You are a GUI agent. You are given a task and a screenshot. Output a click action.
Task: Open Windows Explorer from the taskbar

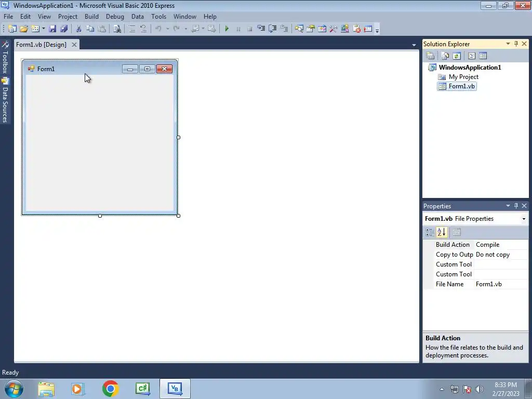46,389
